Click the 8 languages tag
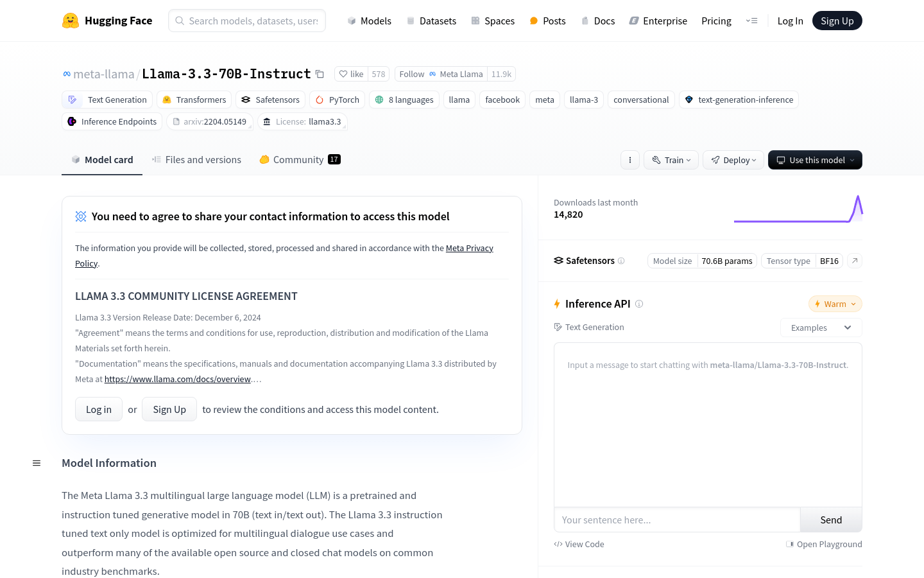This screenshot has width=924, height=578. point(404,100)
